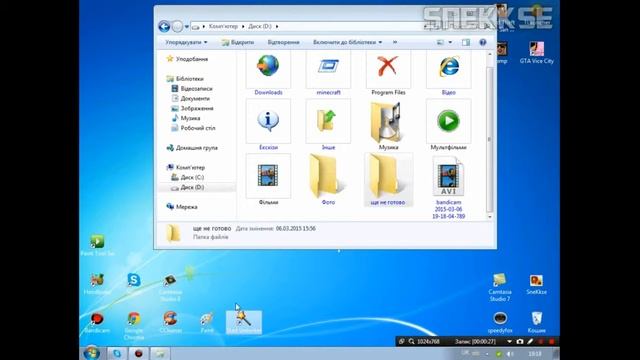Select Уподобання in the navigation pane
The image size is (640, 360).
click(x=187, y=59)
